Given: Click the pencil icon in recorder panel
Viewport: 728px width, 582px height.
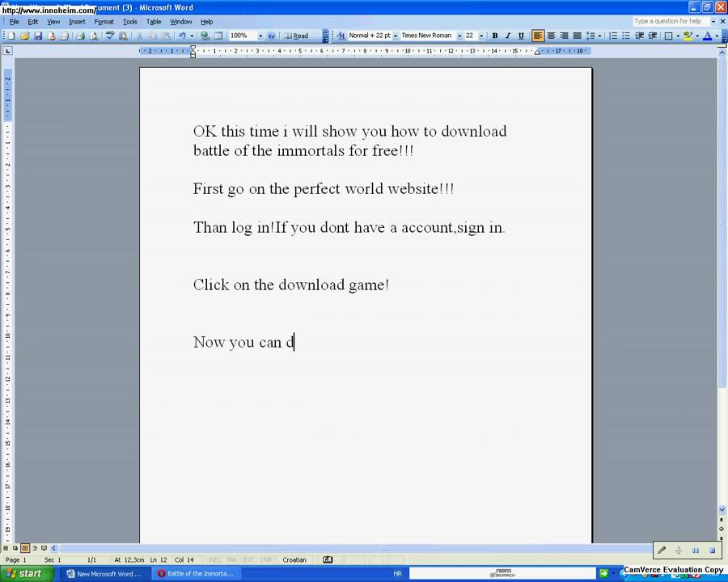Looking at the screenshot, I should click(662, 550).
